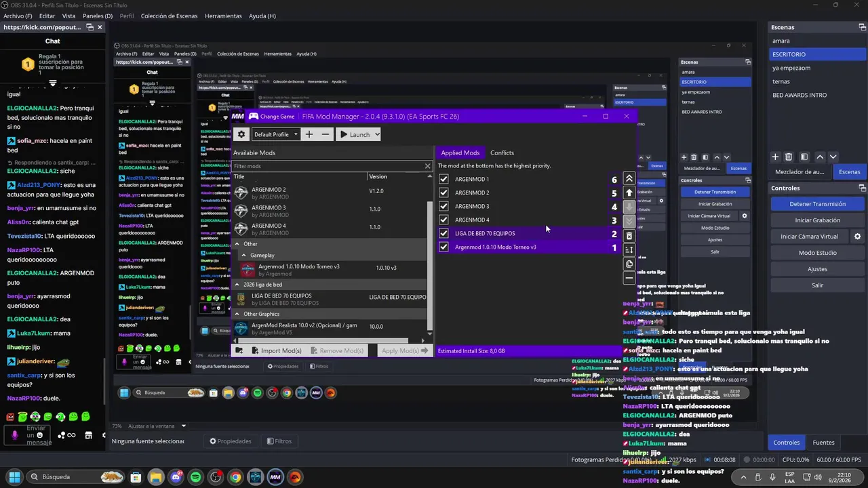This screenshot has height=488, width=868.
Task: Move scene up in OBS Escenas list
Action: [x=820, y=157]
